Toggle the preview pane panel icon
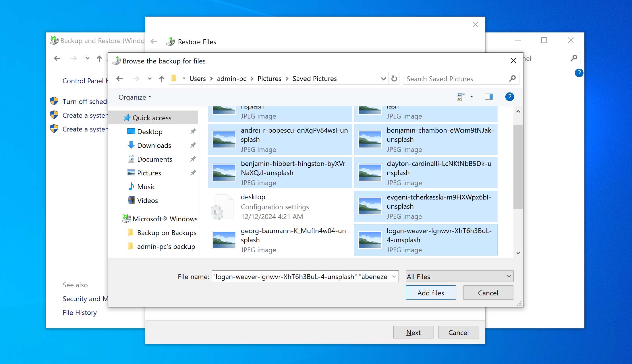632x364 pixels. click(x=489, y=96)
